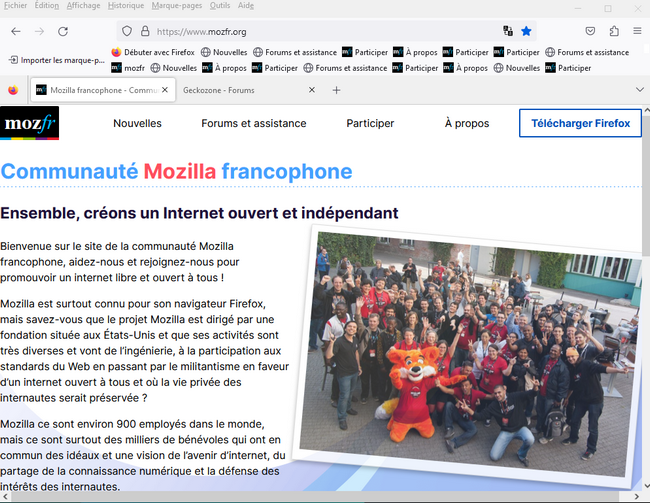Image resolution: width=650 pixels, height=503 pixels.
Task: Reload the current page
Action: coord(63,32)
